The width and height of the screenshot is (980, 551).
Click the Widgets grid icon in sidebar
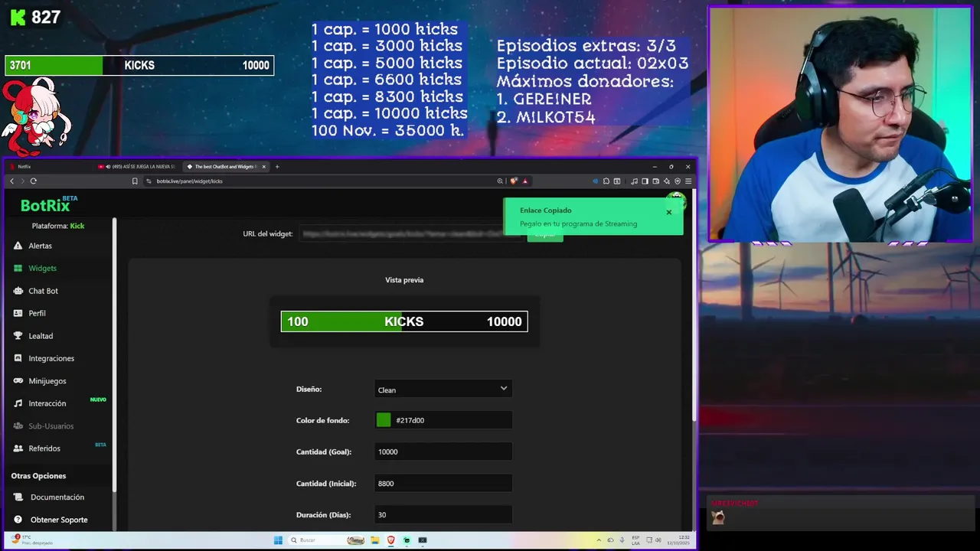click(18, 268)
